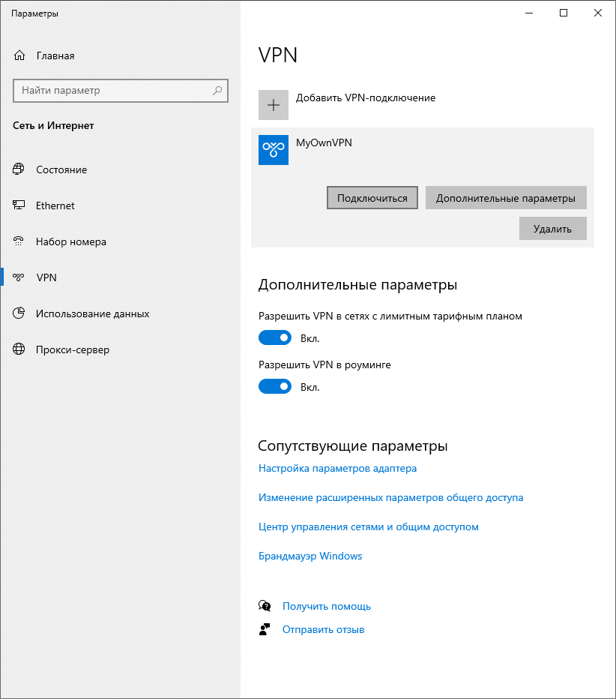The width and height of the screenshot is (616, 699).
Task: Click the Отправить отзыв feedback icon
Action: (265, 629)
